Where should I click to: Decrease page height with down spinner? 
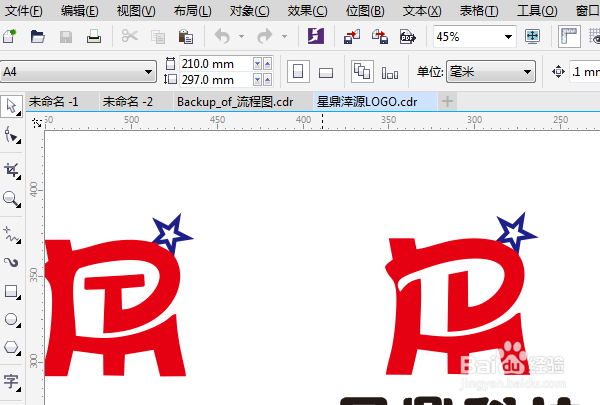[x=258, y=80]
